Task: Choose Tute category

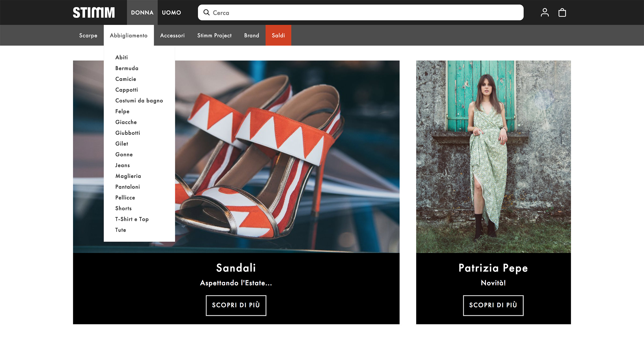Action: click(x=121, y=230)
